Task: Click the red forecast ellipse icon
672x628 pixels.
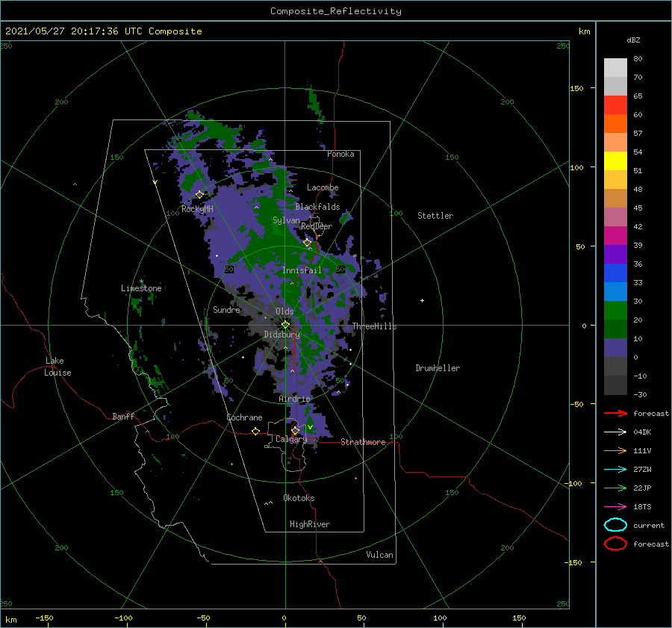Action: 615,544
